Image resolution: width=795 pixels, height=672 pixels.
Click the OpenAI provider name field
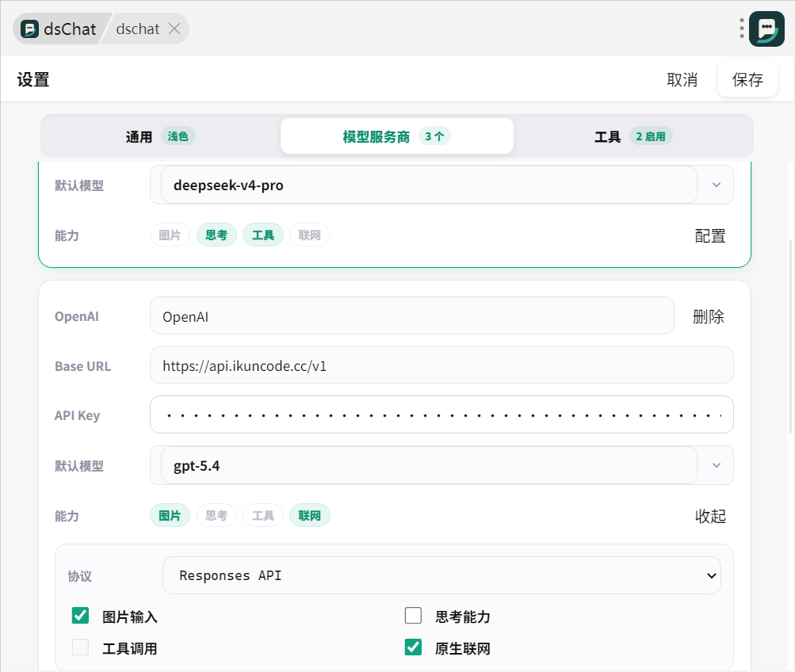tap(411, 315)
